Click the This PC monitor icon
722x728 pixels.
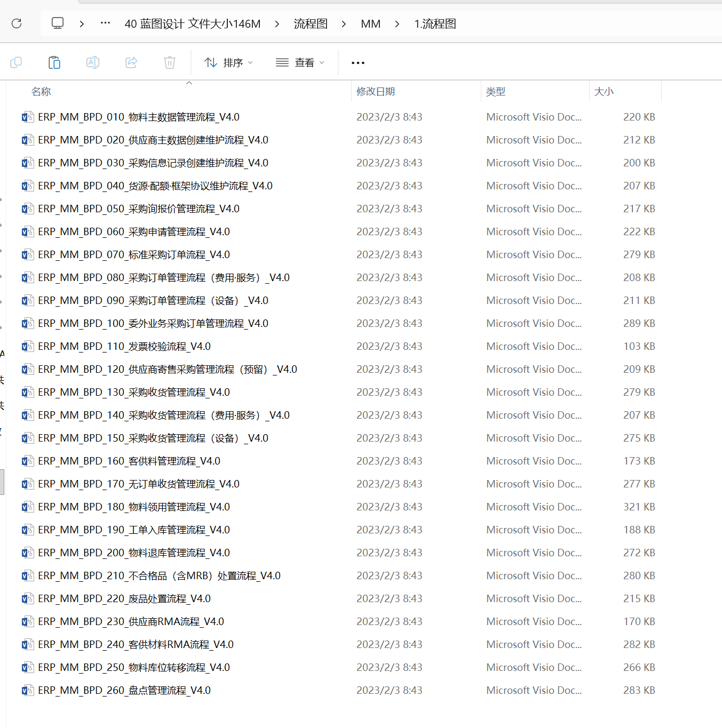click(x=58, y=23)
